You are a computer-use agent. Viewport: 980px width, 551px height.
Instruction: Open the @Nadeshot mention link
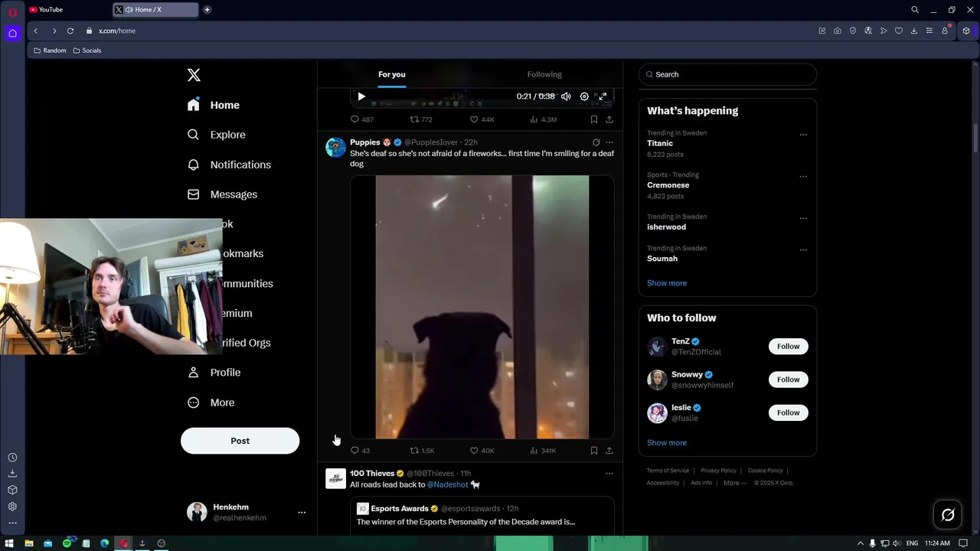[x=447, y=484]
